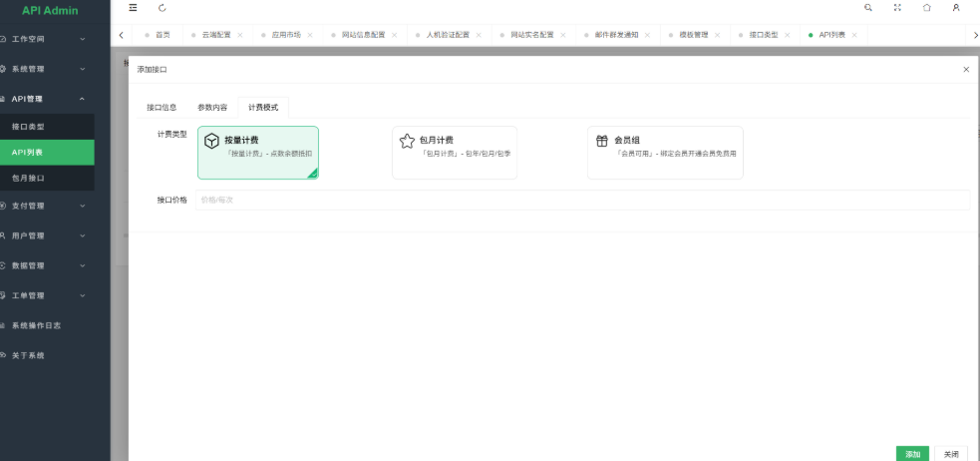This screenshot has width=980, height=461.
Task: Click the 关闭 button
Action: tap(951, 454)
